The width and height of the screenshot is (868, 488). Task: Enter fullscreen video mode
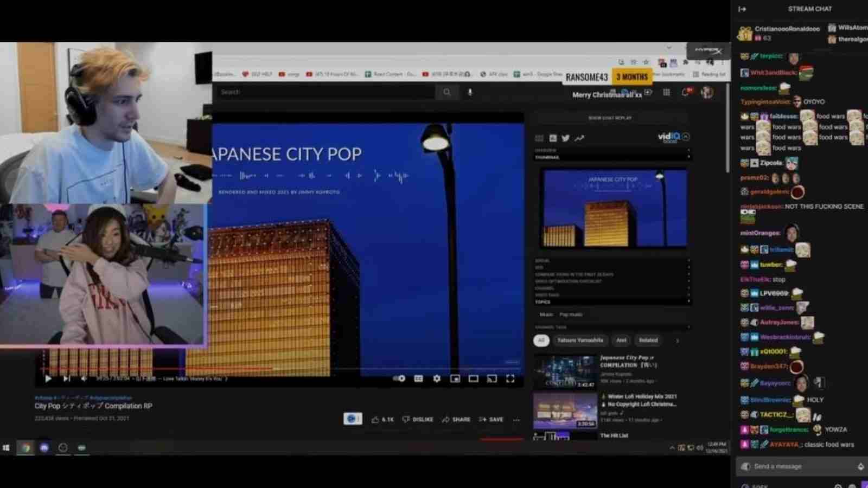[510, 378]
